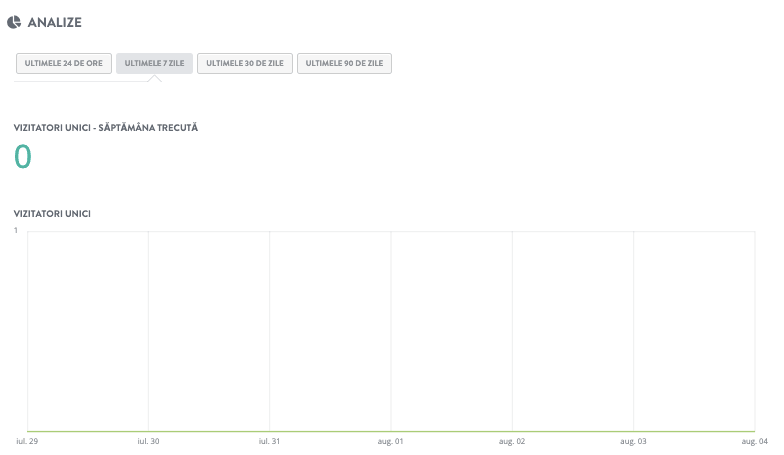Select the Ultimele 24 de ore tab
The width and height of the screenshot is (784, 455).
(64, 64)
